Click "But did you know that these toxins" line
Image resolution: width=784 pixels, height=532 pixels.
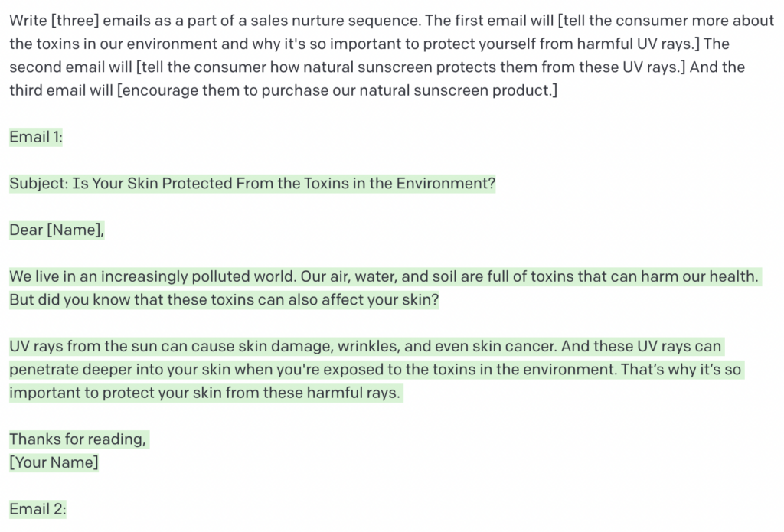(x=224, y=299)
